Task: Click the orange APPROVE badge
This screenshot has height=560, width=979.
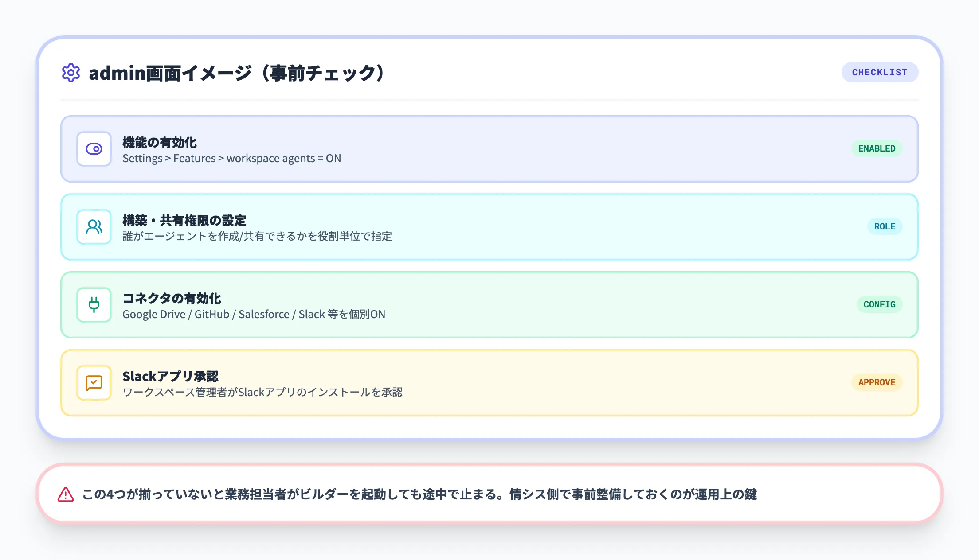Action: click(877, 382)
